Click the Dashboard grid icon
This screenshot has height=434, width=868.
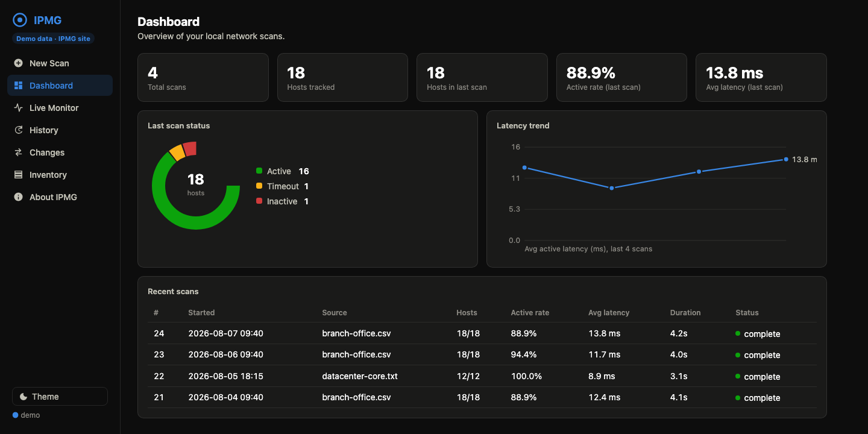point(18,86)
